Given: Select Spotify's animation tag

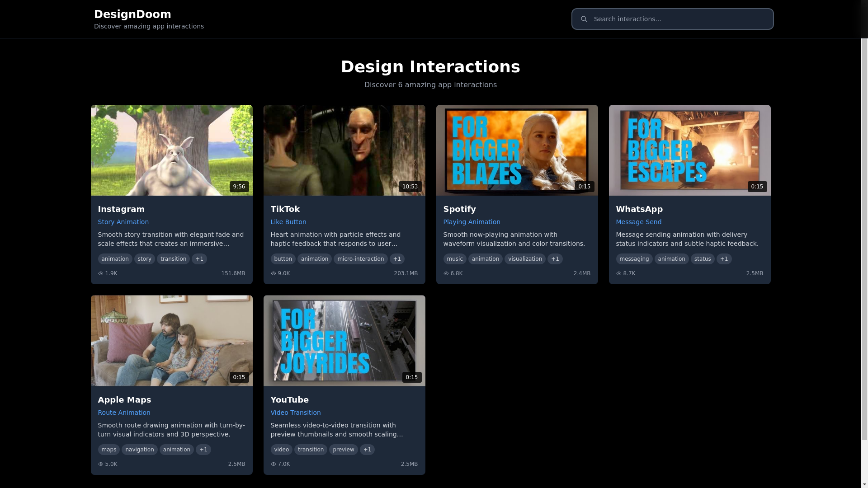Looking at the screenshot, I should pyautogui.click(x=486, y=259).
